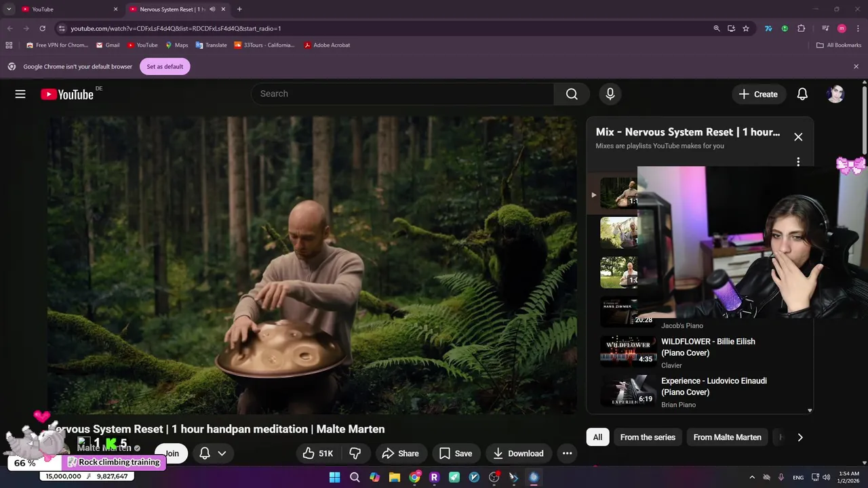The width and height of the screenshot is (868, 488).
Task: Share the video
Action: (400, 453)
